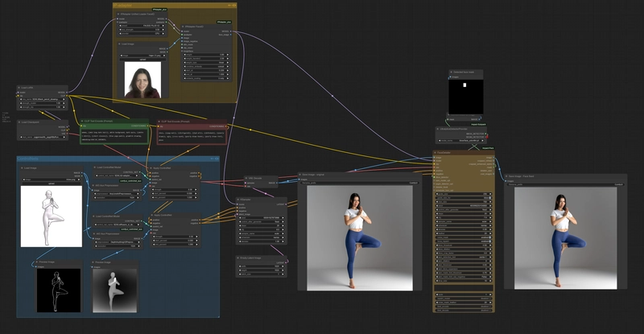Image resolution: width=644 pixels, height=334 pixels.
Task: Select the black face mask preview image
Action: 466,97
